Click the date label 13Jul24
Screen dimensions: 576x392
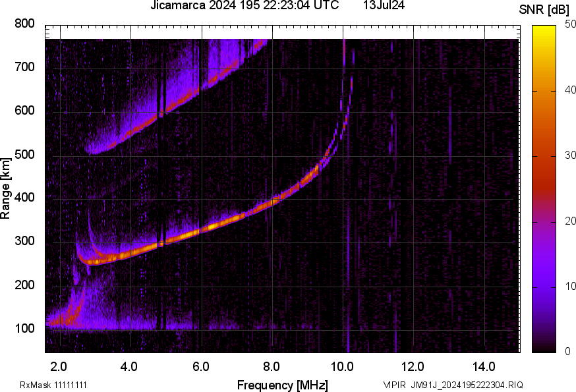[x=384, y=5]
